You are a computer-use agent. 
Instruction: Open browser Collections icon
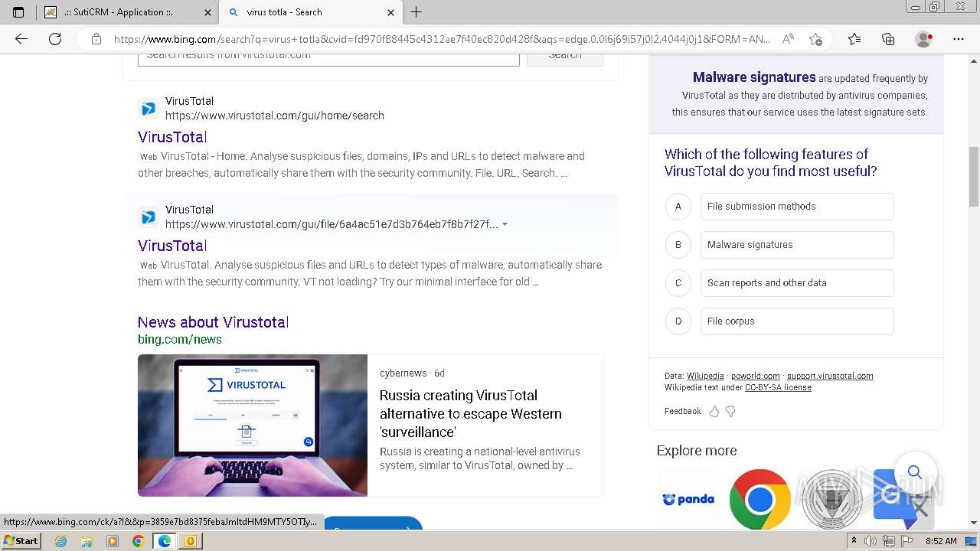(888, 39)
